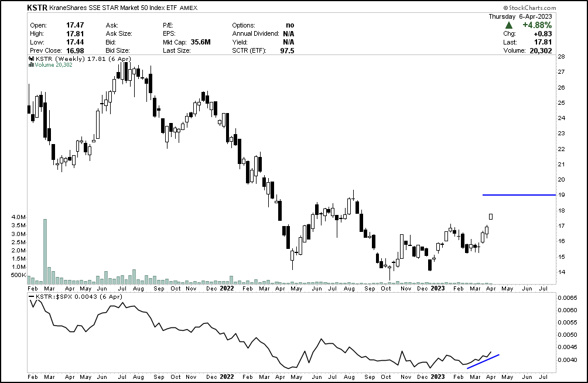This screenshot has width=588, height=383.
Task: Click price axis label 24
Action: pyautogui.click(x=562, y=118)
